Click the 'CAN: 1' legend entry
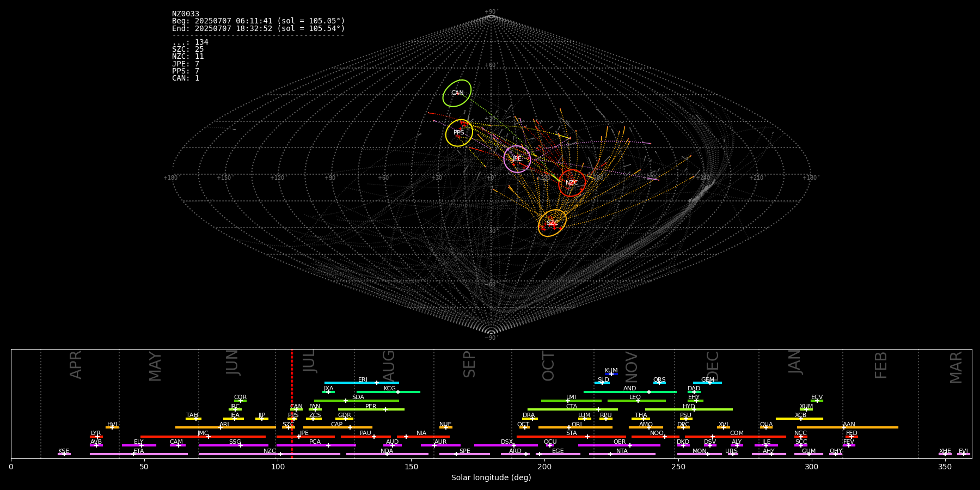980x490 pixels. tap(186, 78)
